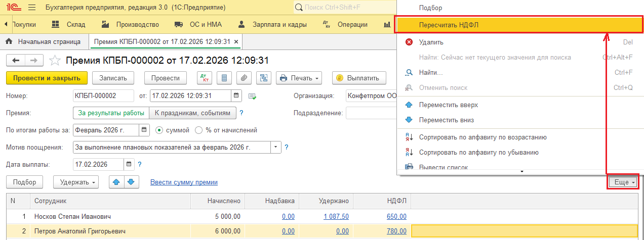Image resolution: width=644 pixels, height=240 pixels.
Task: Click the 1C main menu hamburger icon
Action: [31, 8]
